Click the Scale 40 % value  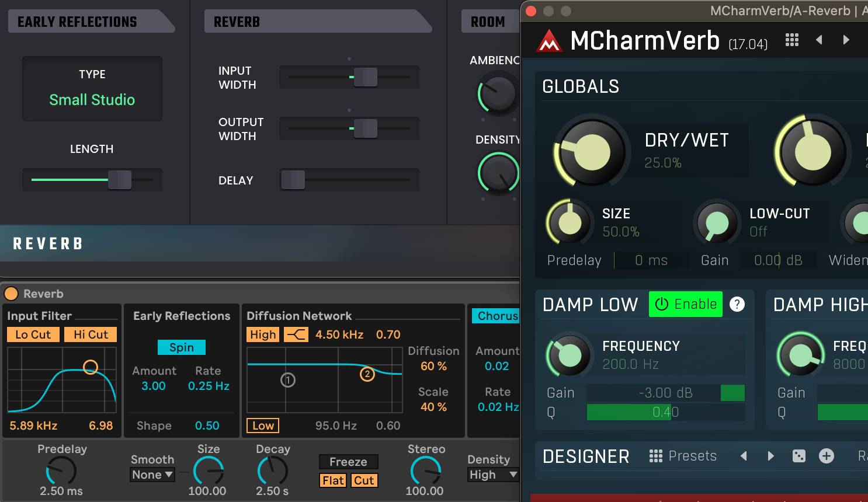(433, 407)
